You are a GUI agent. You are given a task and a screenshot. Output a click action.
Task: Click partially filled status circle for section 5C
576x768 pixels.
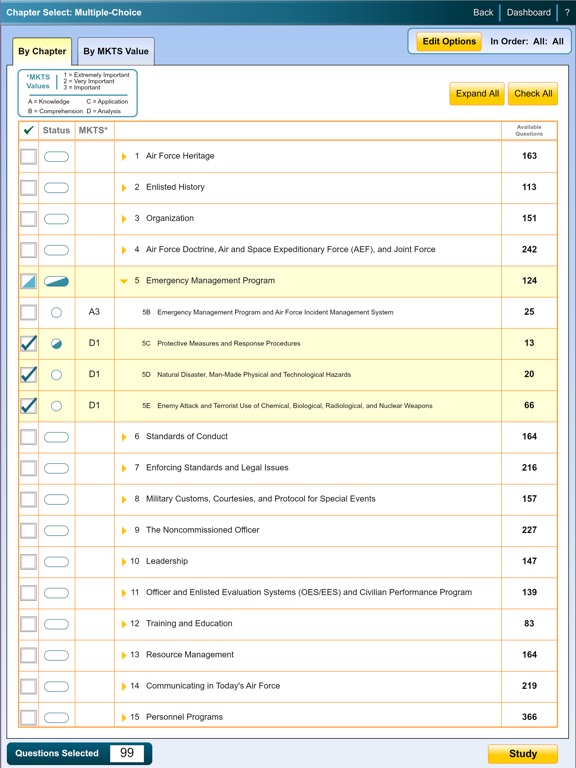(x=56, y=344)
